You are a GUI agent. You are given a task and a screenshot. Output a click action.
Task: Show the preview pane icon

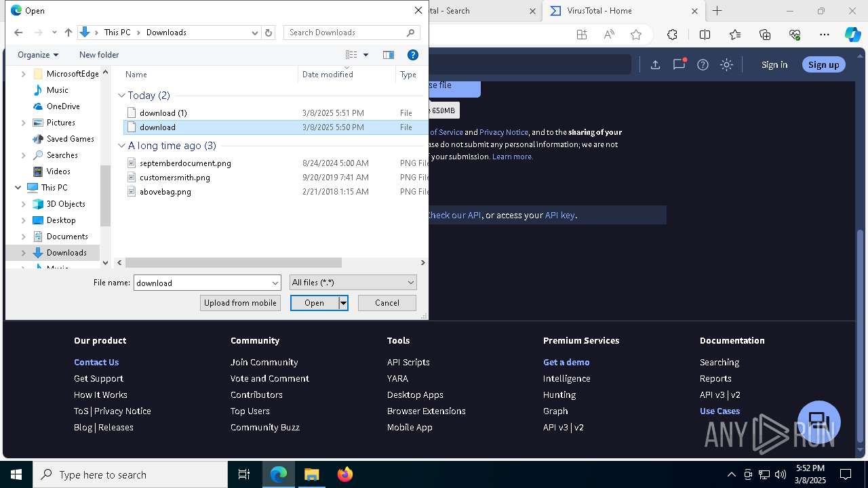coord(389,55)
